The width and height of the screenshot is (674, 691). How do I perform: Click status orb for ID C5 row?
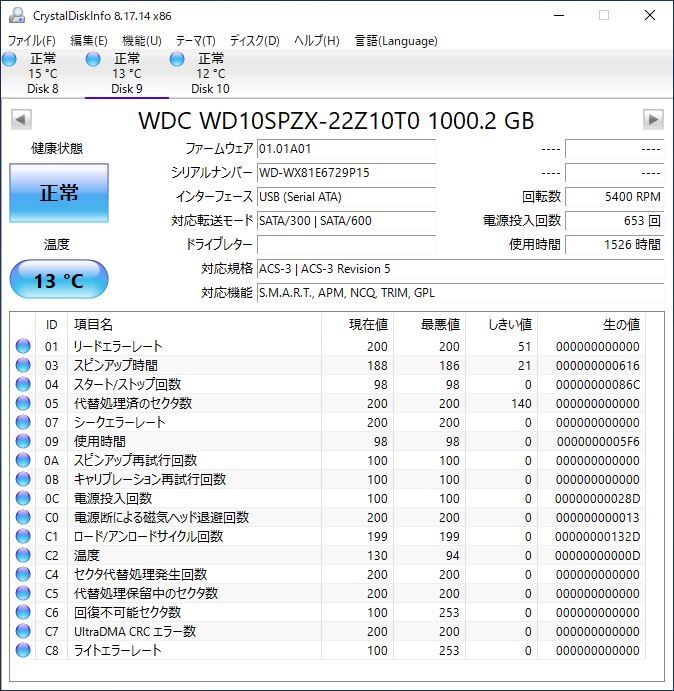point(23,593)
